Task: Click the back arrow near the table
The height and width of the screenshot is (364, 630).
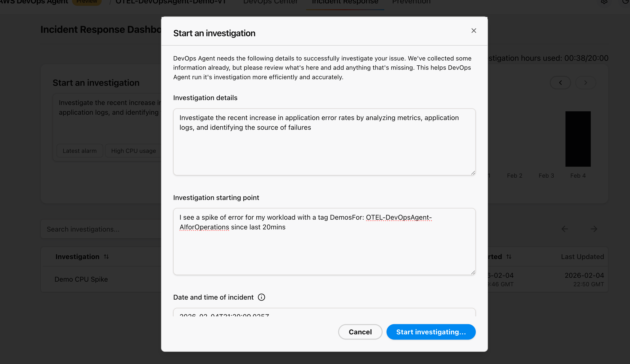Action: click(565, 229)
